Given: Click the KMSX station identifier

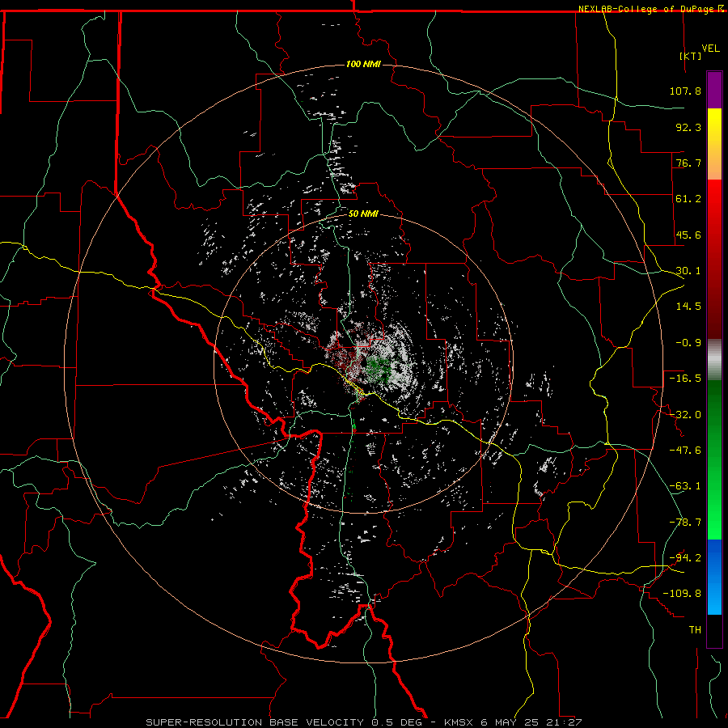Looking at the screenshot, I should (460, 722).
